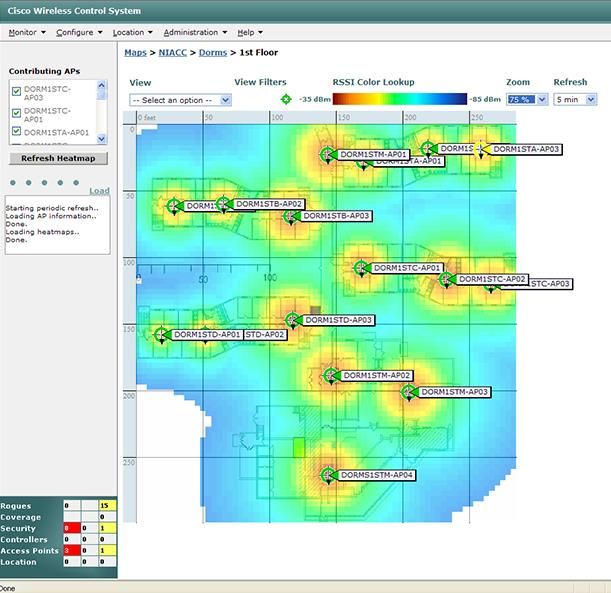The width and height of the screenshot is (611, 593).
Task: Click the red Security critical alarm count
Action: (x=72, y=528)
